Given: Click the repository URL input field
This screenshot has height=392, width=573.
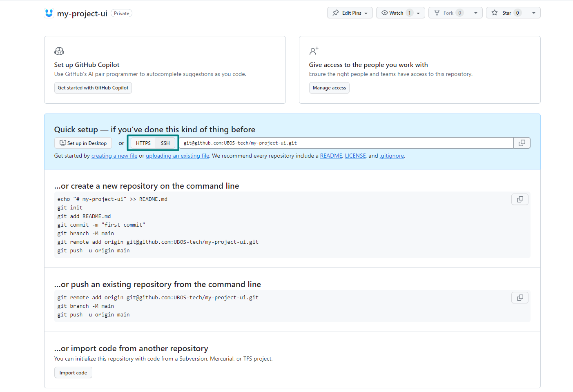Looking at the screenshot, I should [346, 143].
